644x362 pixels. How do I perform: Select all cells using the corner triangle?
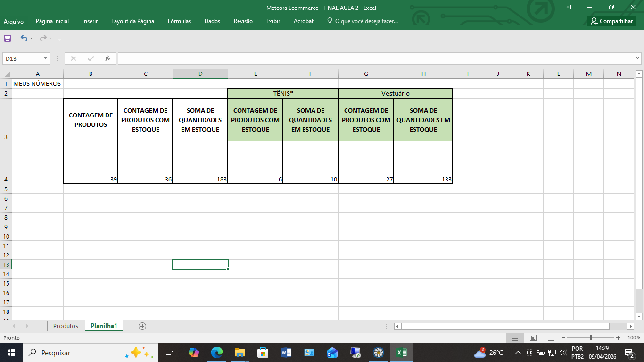(x=7, y=74)
